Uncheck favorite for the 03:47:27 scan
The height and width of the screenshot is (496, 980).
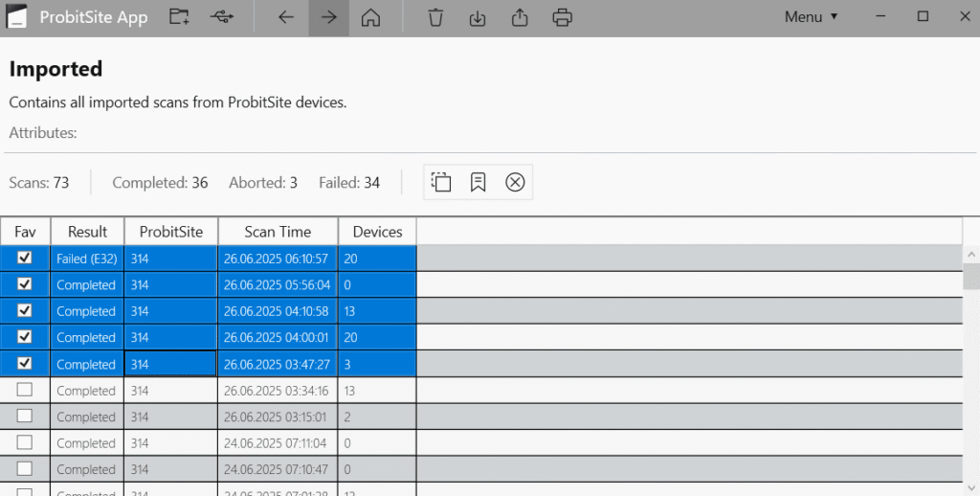pyautogui.click(x=24, y=363)
